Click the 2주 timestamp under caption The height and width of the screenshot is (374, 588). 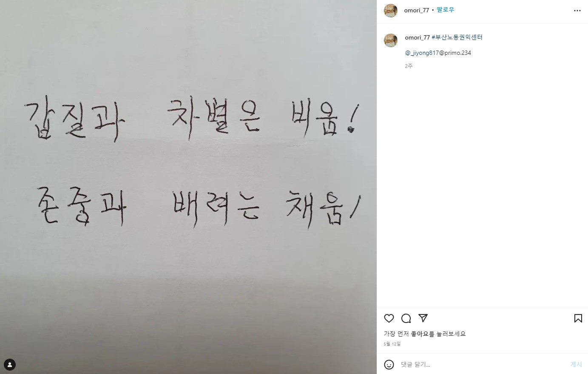pyautogui.click(x=409, y=66)
